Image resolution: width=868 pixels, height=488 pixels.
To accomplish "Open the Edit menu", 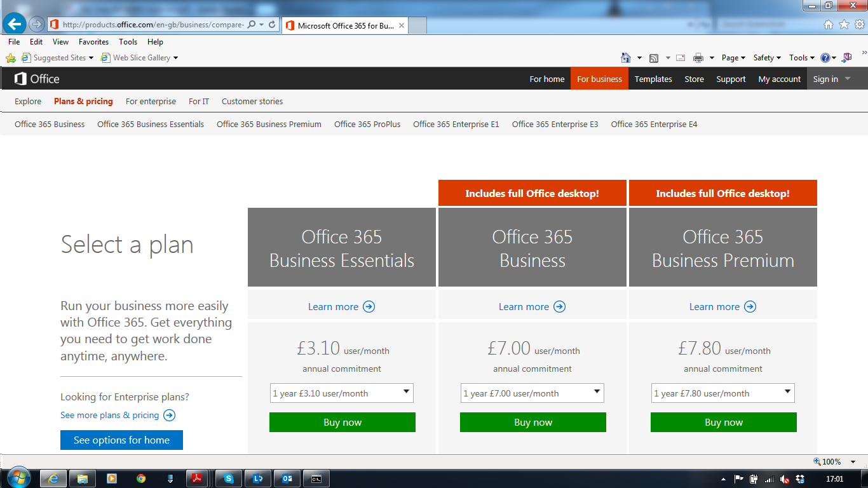I will 36,42.
